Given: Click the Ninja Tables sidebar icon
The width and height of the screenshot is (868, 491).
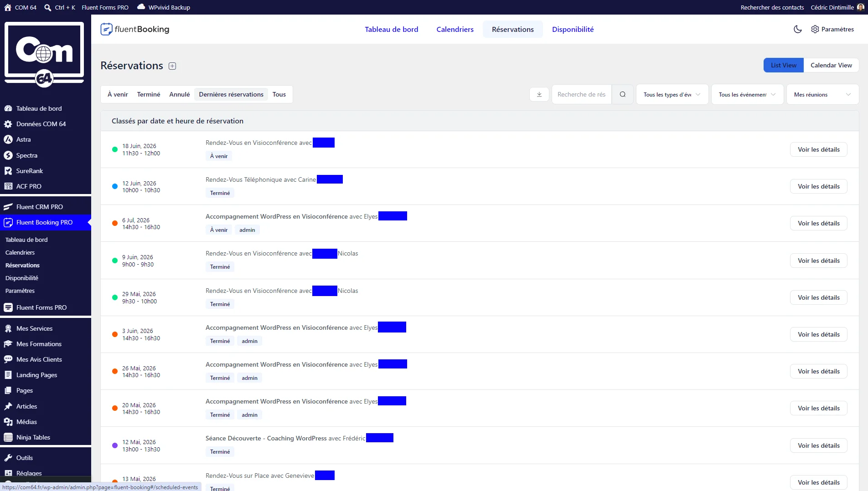Looking at the screenshot, I should (x=8, y=437).
